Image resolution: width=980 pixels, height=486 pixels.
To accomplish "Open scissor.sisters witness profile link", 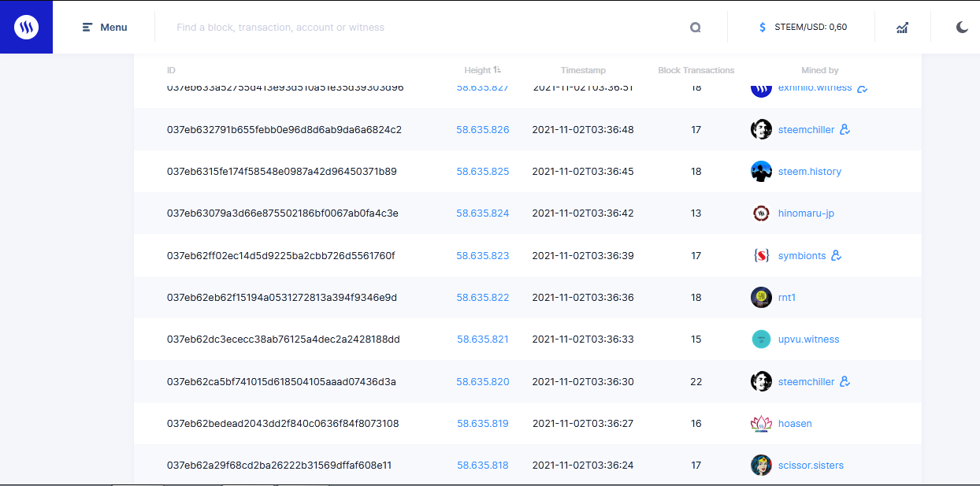I will (x=811, y=466).
